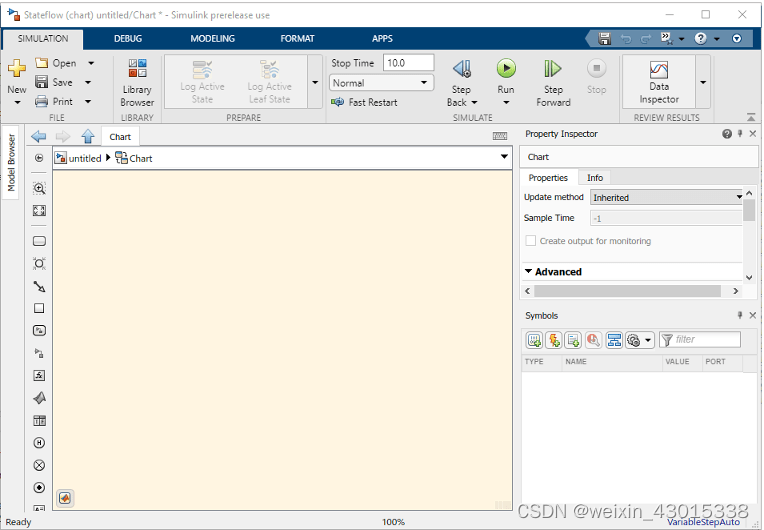Click the New button
Viewport: 764px width, 530px height.
(x=17, y=76)
